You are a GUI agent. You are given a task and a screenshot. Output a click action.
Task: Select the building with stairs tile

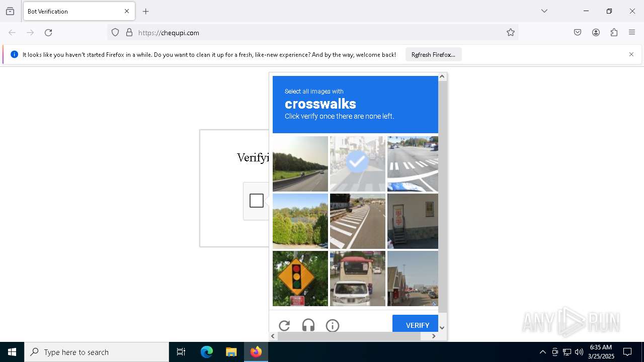pyautogui.click(x=413, y=221)
